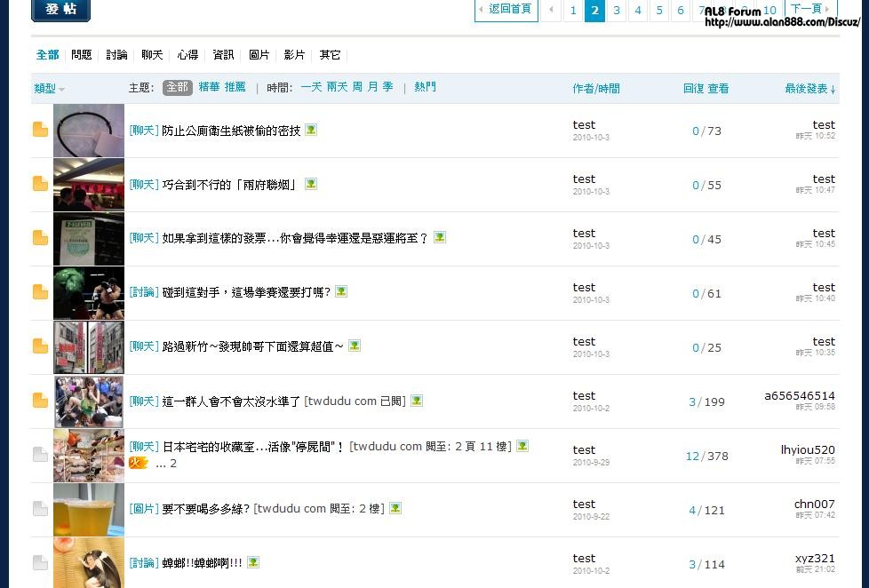
Task: Select the 其它 category tab
Action: tap(330, 55)
